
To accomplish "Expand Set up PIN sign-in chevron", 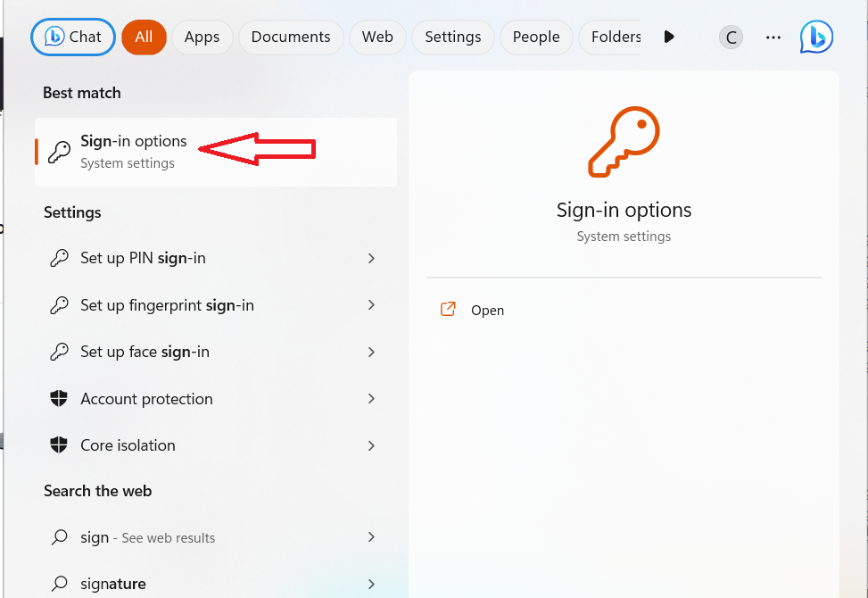I will pyautogui.click(x=371, y=258).
